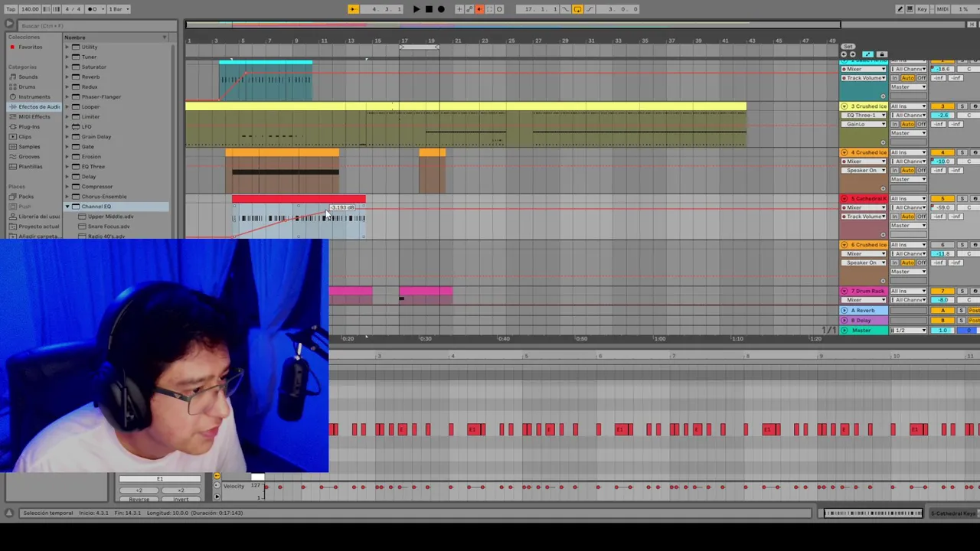Solo the 4 Crushed Ice track
980x551 pixels.
click(962, 152)
